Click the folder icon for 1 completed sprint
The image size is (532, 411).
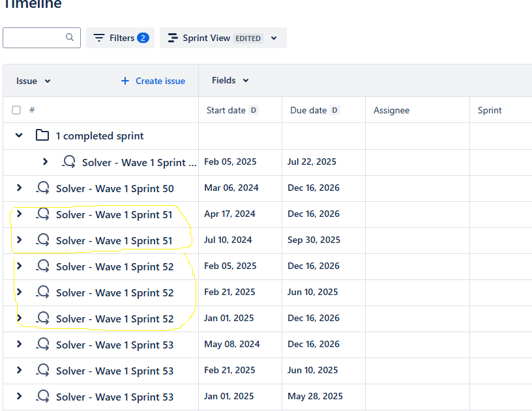pos(42,135)
